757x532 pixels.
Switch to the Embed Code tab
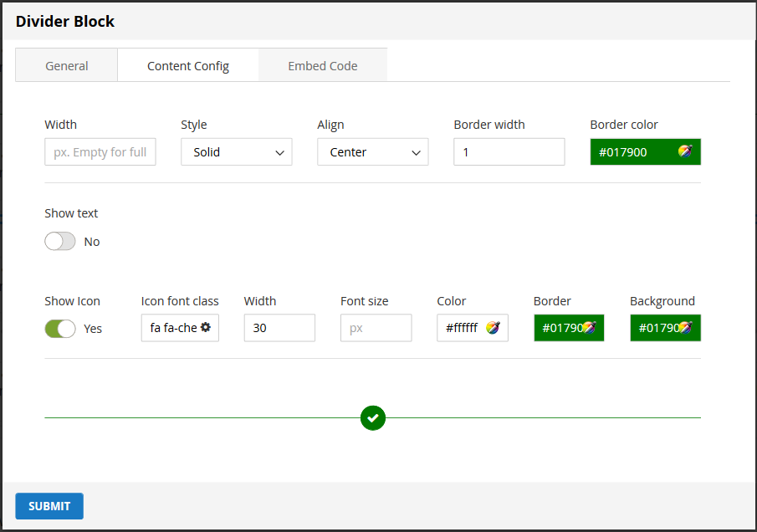click(322, 66)
